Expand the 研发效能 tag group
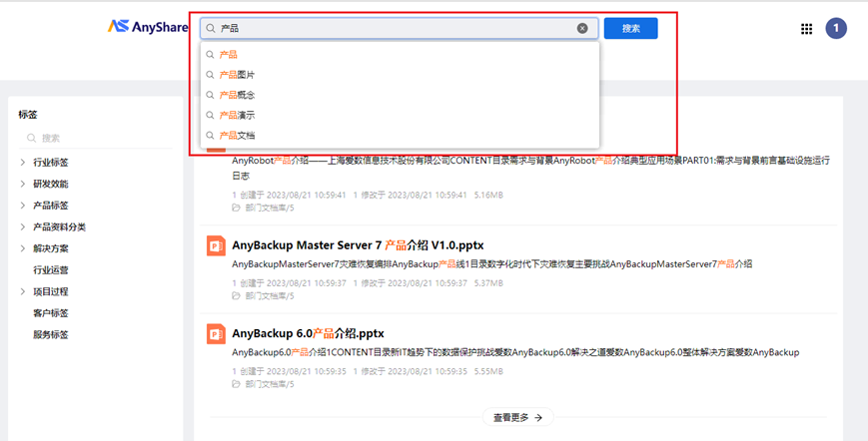 click(23, 184)
